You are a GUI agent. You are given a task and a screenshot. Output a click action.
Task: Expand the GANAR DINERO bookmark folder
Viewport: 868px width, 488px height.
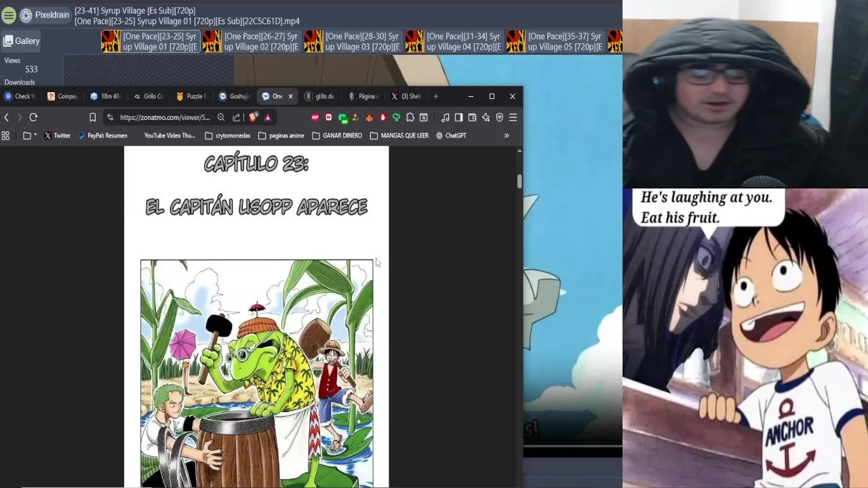coord(337,136)
